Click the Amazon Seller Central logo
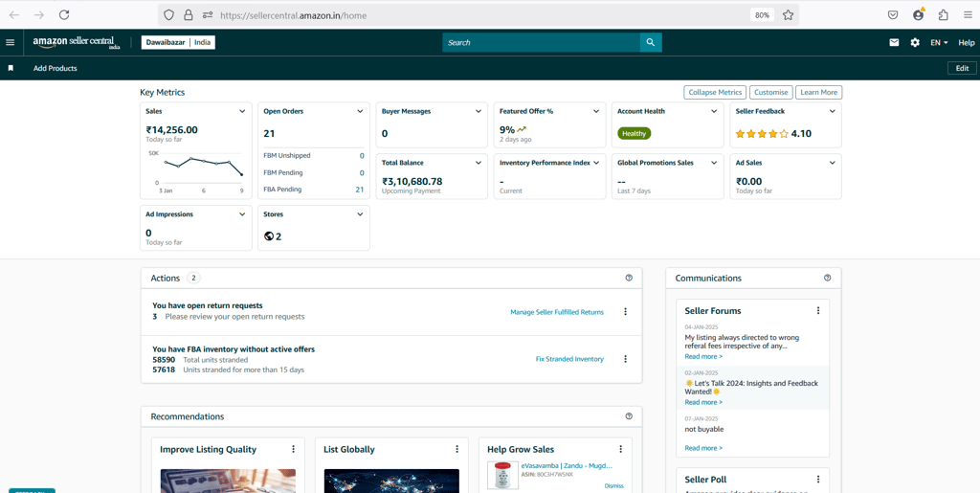 tap(77, 42)
